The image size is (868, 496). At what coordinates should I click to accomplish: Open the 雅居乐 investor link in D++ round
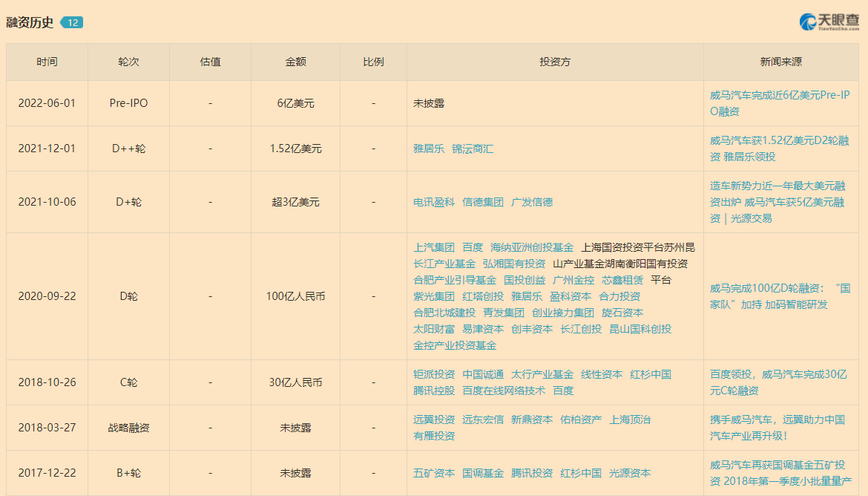click(429, 149)
